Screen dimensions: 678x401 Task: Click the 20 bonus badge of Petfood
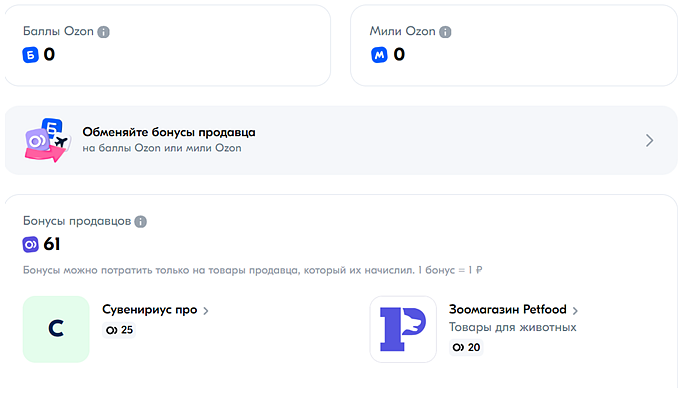pyautogui.click(x=466, y=347)
